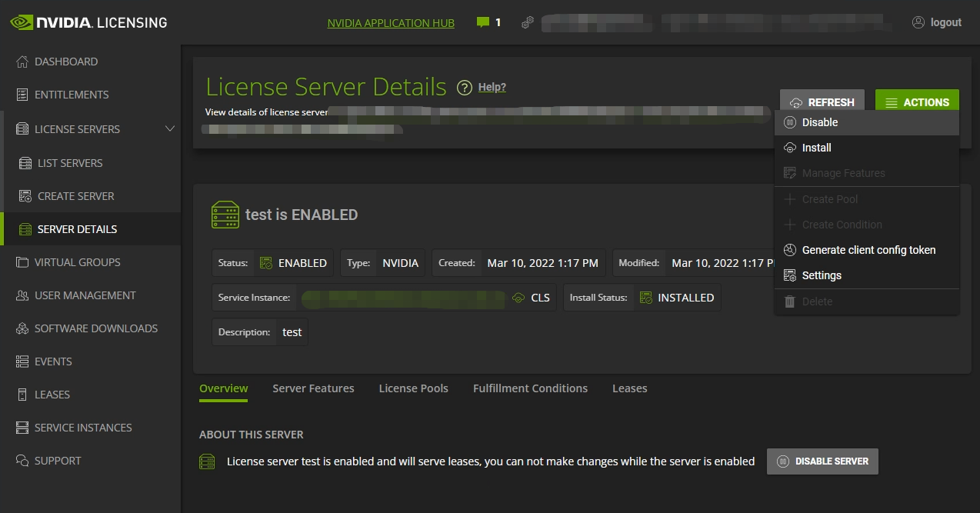The image size is (980, 513).
Task: Click the Description value 'test'
Action: [292, 332]
